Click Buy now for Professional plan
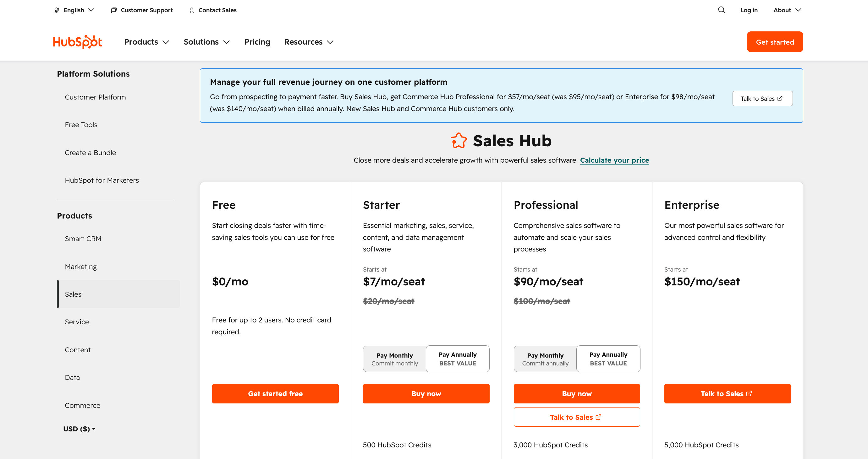The height and width of the screenshot is (459, 868). (x=577, y=394)
